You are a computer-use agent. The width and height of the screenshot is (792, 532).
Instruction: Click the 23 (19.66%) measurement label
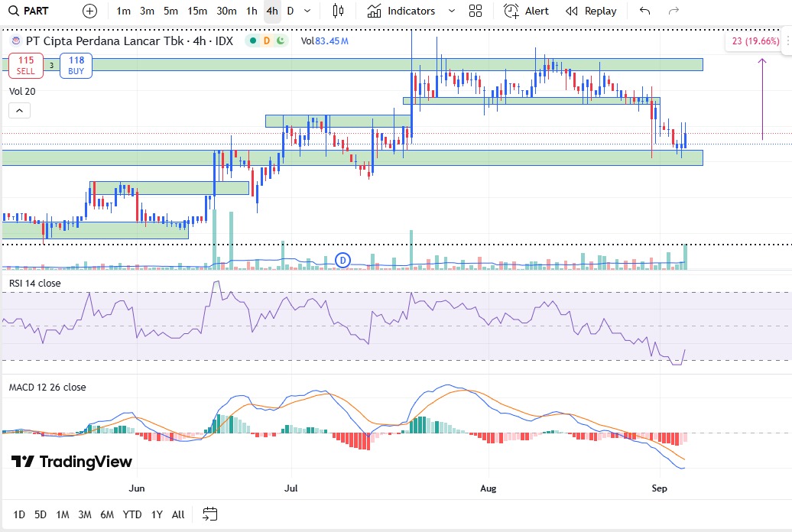755,41
